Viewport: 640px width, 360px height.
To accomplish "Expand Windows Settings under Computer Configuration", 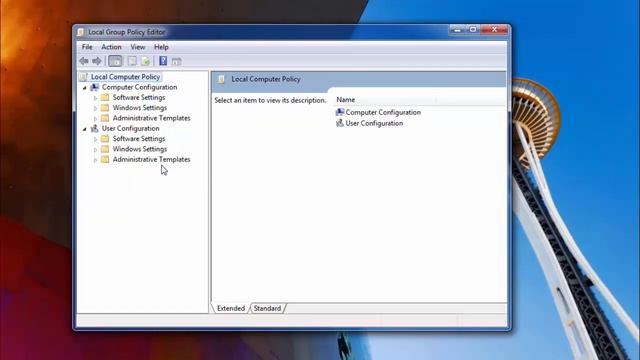I will pos(96,108).
